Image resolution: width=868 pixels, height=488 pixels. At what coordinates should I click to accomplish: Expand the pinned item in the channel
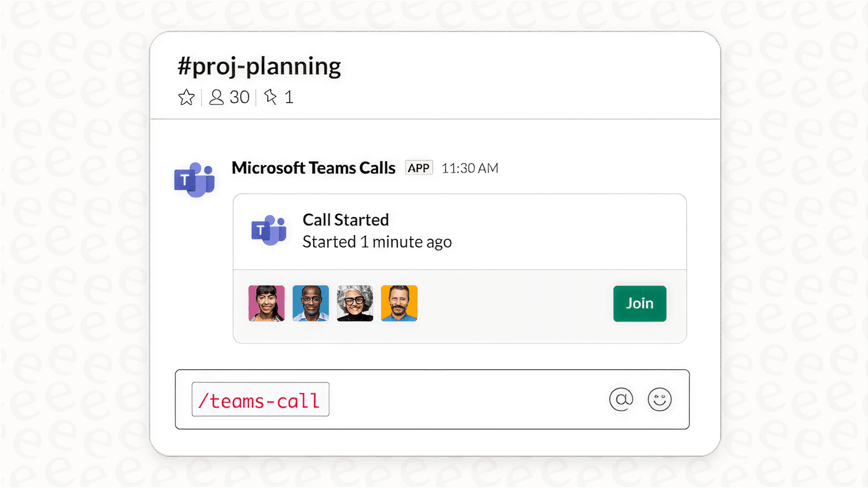coord(278,97)
